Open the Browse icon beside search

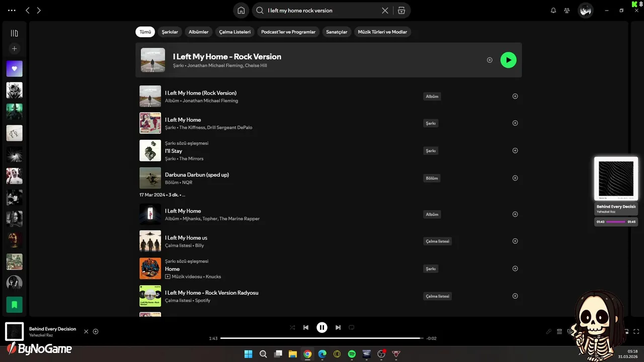point(401,11)
